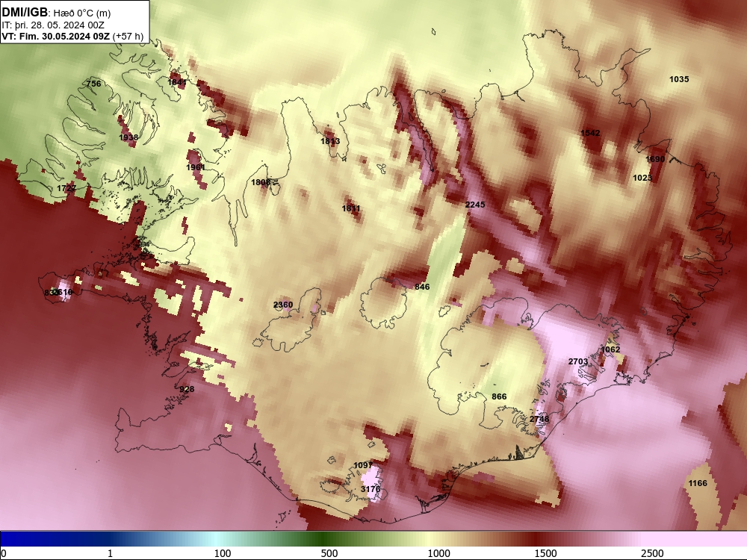The image size is (747, 560).
Task: Click the map value 1035
Action: (x=679, y=80)
